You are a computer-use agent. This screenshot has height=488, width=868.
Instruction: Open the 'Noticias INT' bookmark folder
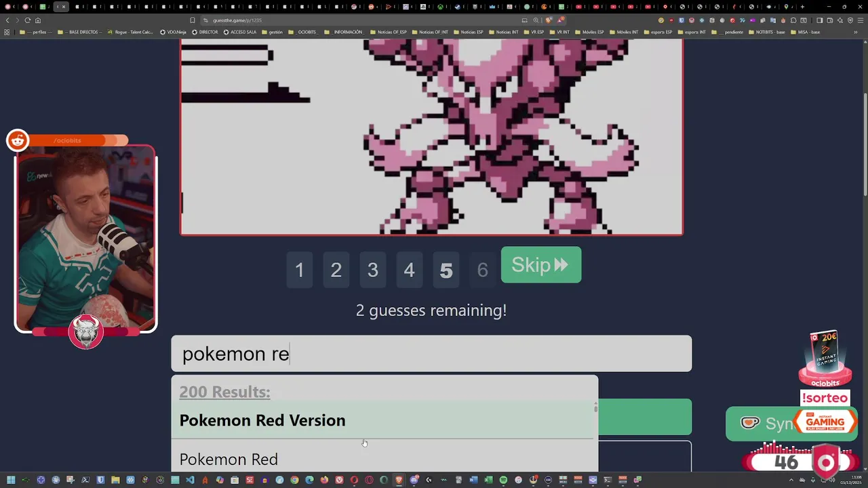[x=502, y=32]
